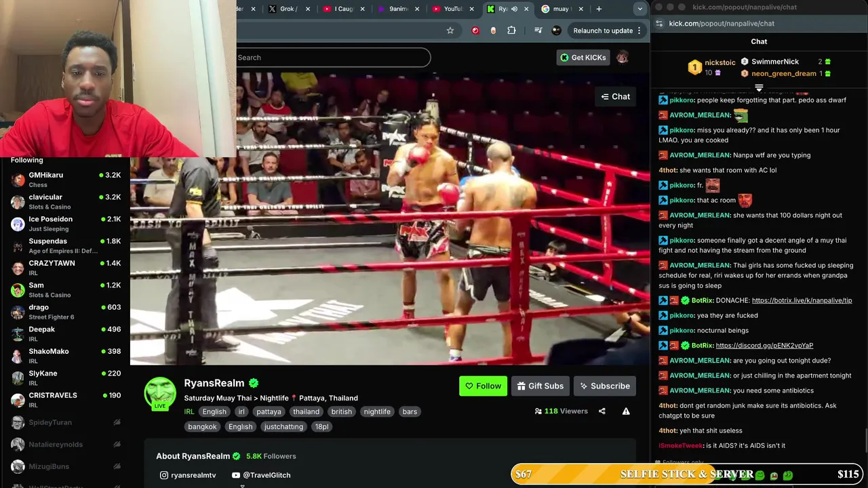Open Sam's Slots & Casino channel
The height and width of the screenshot is (488, 868).
(x=66, y=289)
